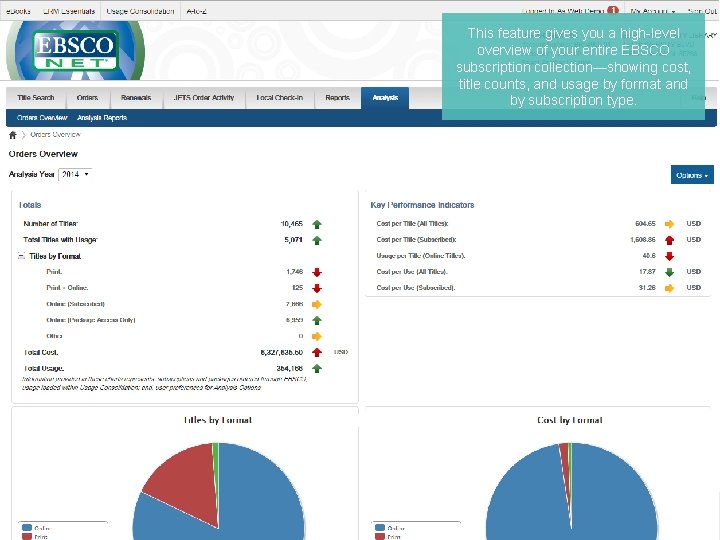Click the Orders Overview breadcrumb text

pos(55,135)
